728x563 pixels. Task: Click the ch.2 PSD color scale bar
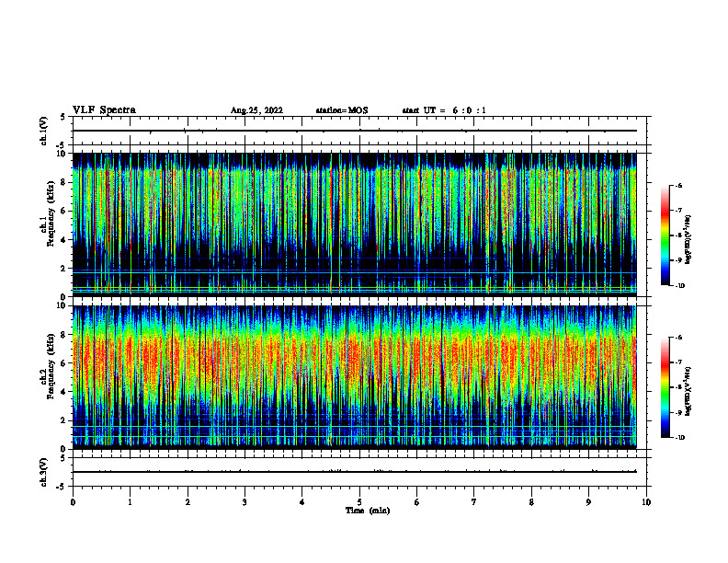(665, 387)
